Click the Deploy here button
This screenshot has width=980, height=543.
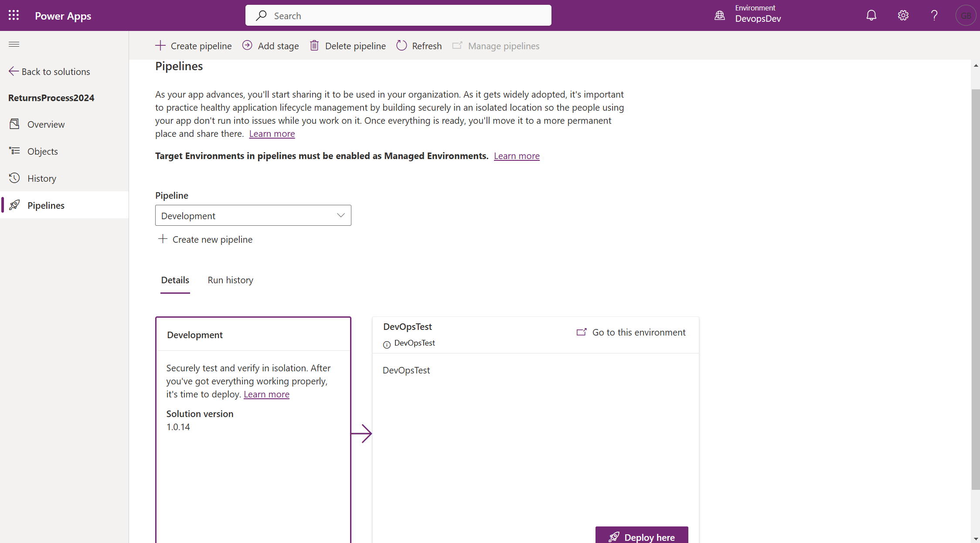(642, 536)
